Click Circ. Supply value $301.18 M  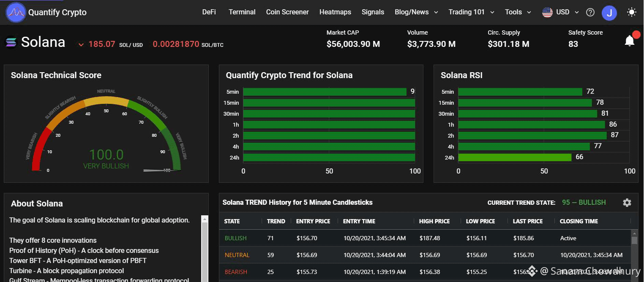pyautogui.click(x=508, y=44)
